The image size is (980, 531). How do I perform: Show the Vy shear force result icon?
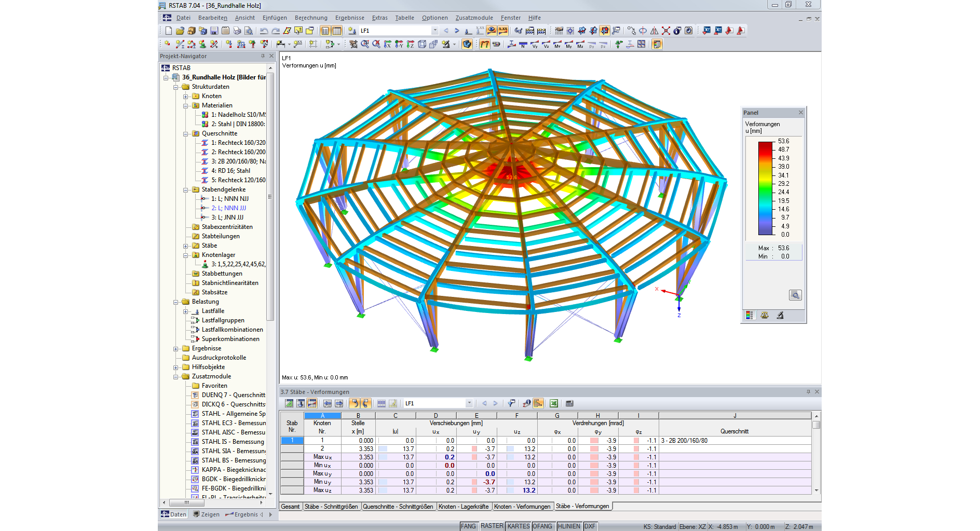coord(535,44)
